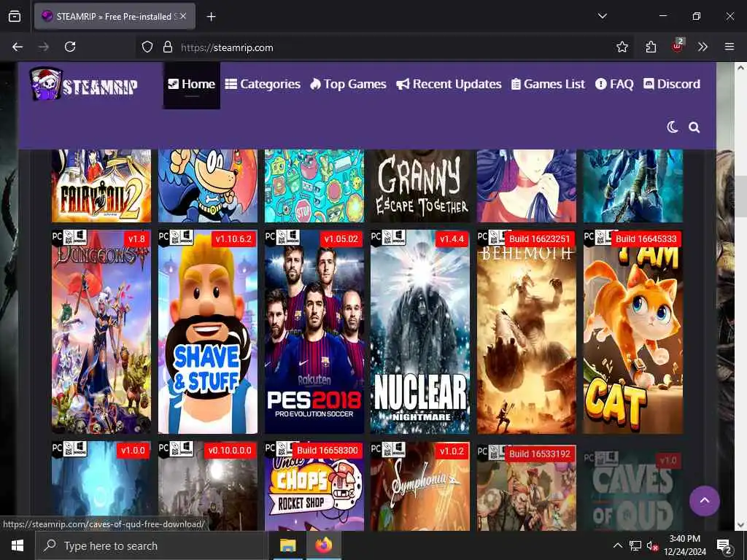This screenshot has height=560, width=747.
Task: Click the Build 16658300 badge
Action: 328,451
